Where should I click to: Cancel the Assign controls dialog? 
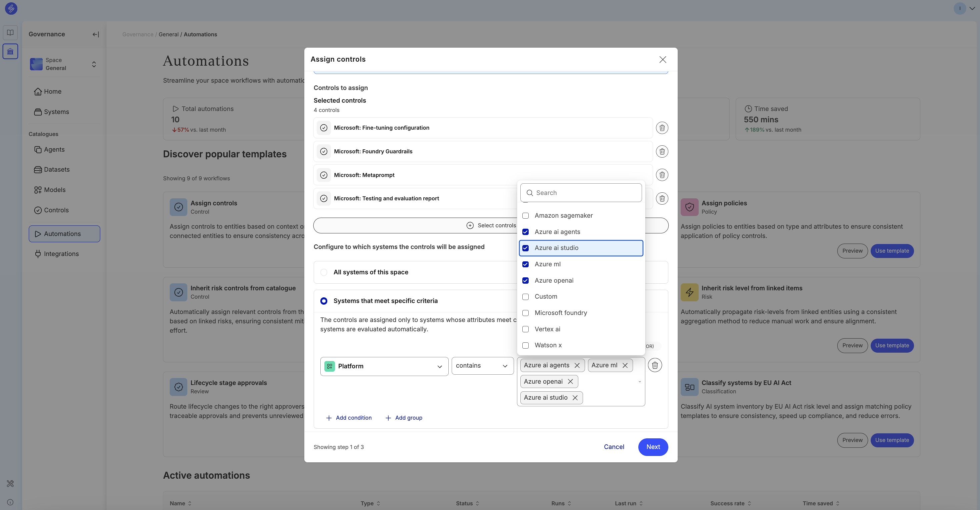click(x=614, y=447)
